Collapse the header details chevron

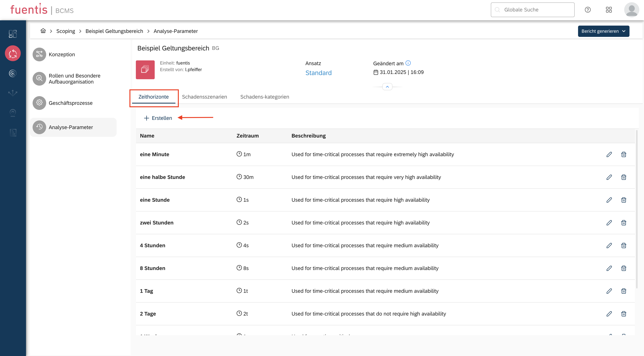tap(387, 87)
